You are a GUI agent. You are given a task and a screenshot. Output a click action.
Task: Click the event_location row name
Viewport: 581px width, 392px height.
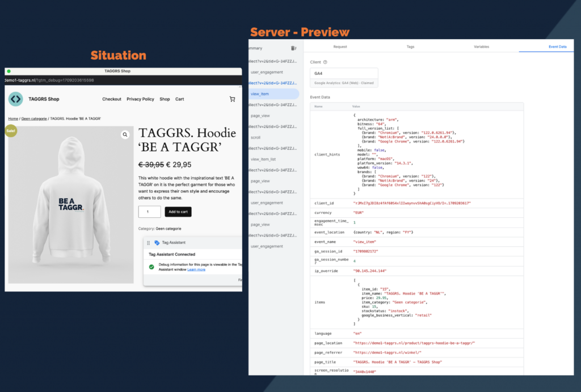(330, 233)
